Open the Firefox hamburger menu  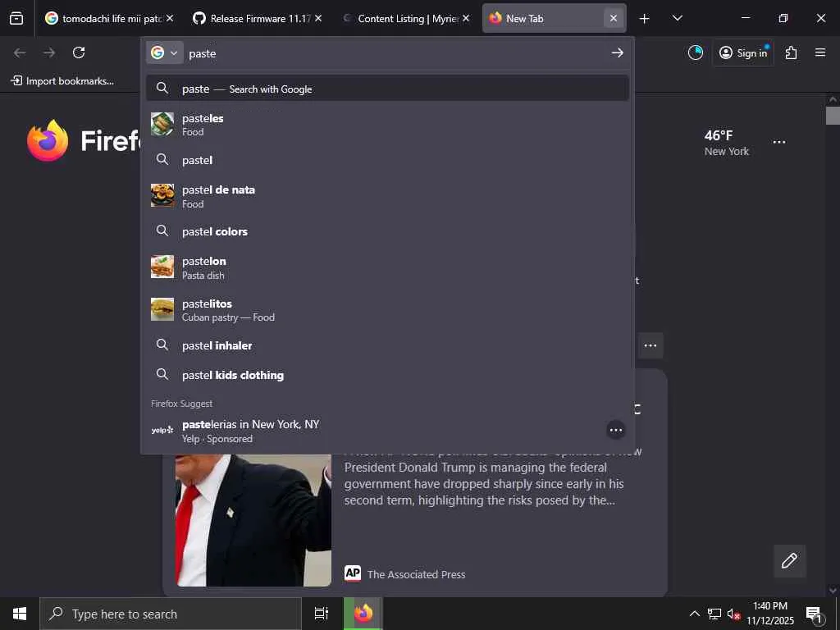tap(819, 52)
